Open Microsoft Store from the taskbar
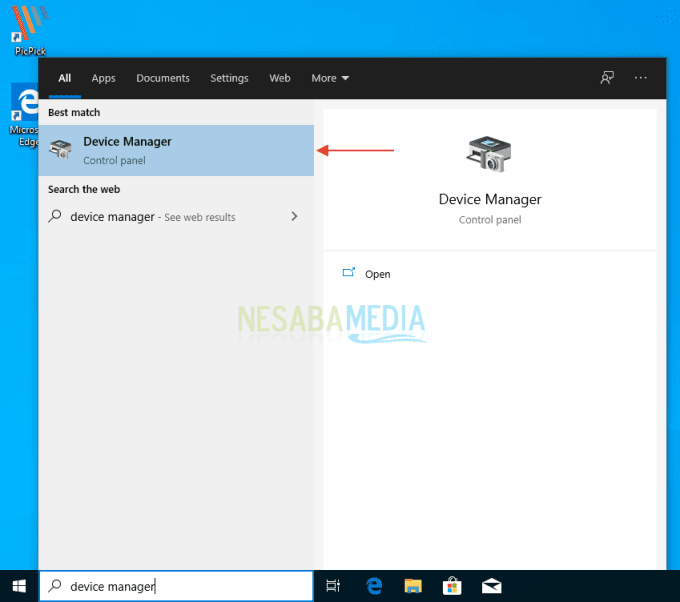Image resolution: width=680 pixels, height=602 pixels. tap(452, 586)
